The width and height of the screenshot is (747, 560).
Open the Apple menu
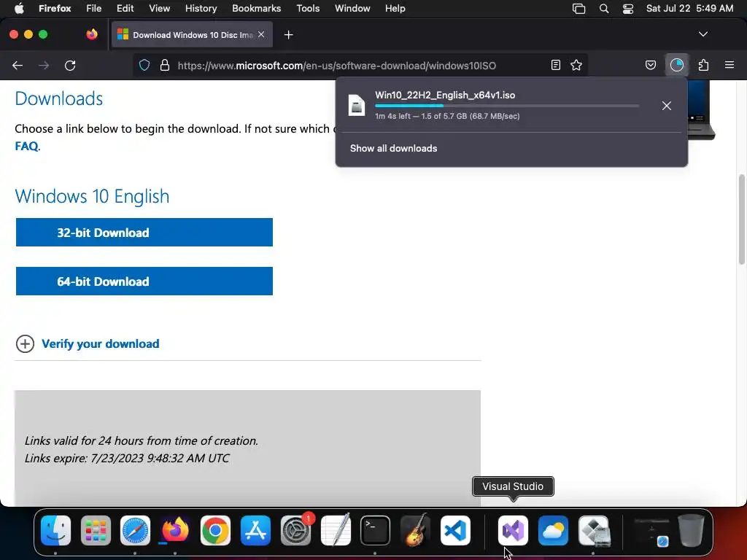(19, 9)
